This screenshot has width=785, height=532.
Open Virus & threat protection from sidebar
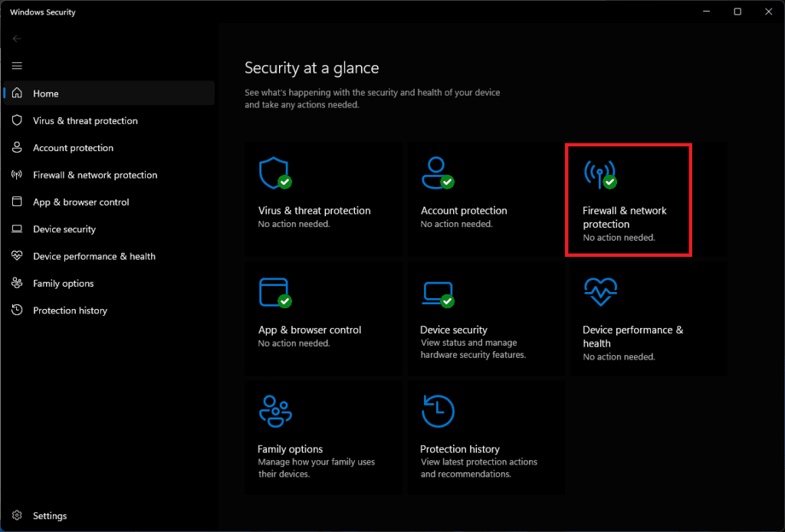pyautogui.click(x=85, y=121)
